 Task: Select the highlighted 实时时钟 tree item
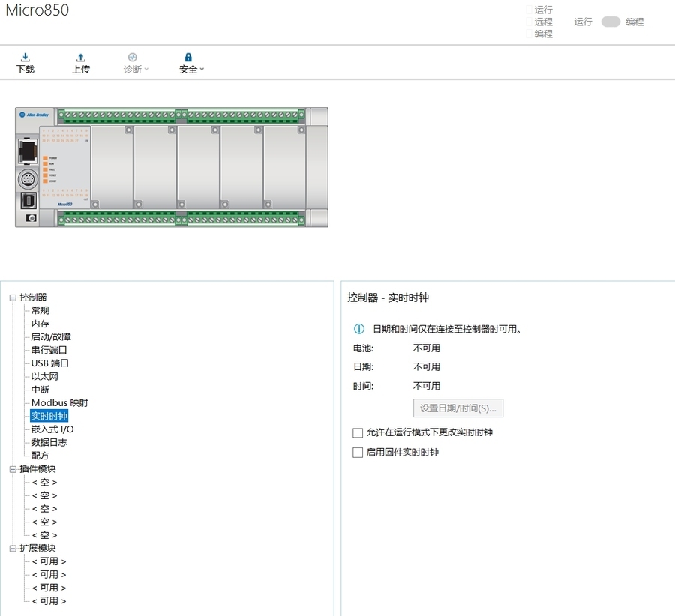click(x=49, y=416)
